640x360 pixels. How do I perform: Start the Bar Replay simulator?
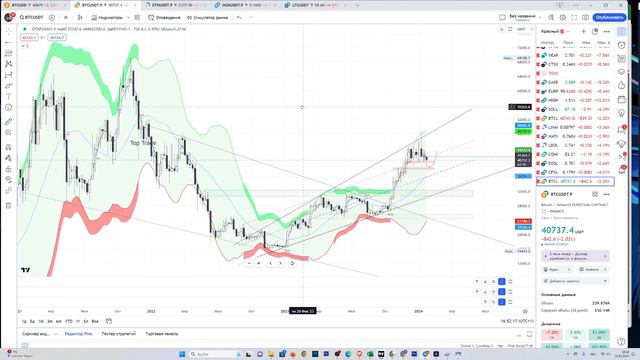pyautogui.click(x=207, y=18)
